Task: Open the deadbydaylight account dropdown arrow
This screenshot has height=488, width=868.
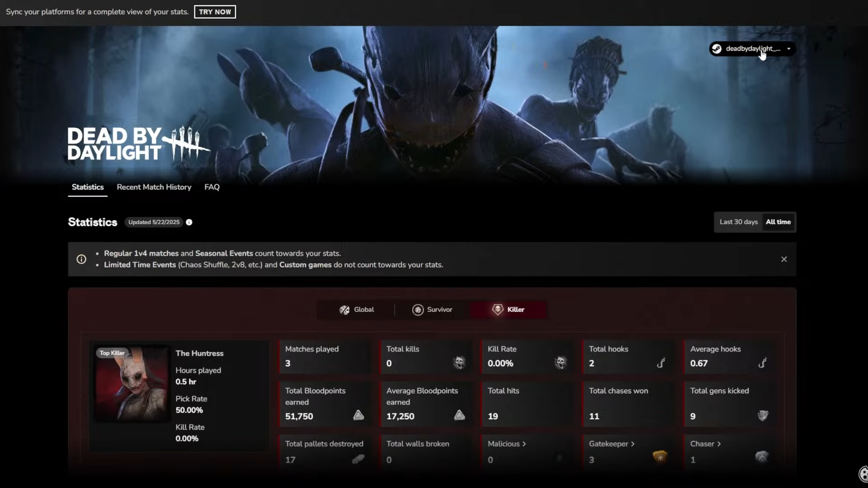Action: coord(789,49)
